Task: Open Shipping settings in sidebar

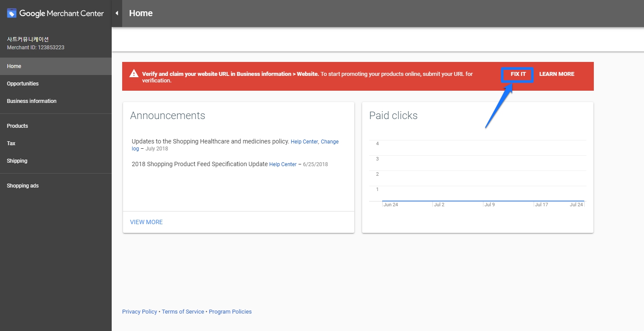Action: tap(56, 161)
